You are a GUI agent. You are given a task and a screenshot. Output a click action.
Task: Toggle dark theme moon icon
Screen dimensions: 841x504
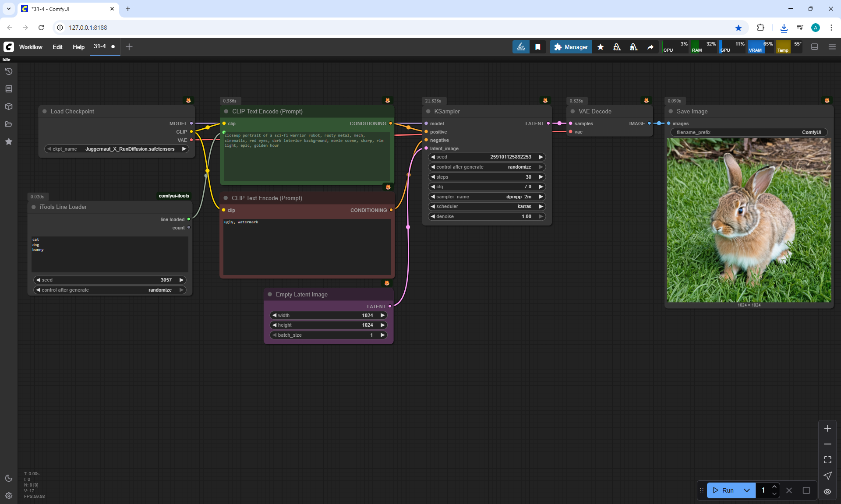[x=9, y=478]
